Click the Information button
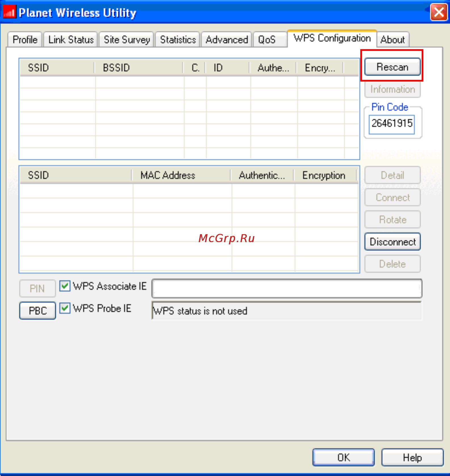 392,89
